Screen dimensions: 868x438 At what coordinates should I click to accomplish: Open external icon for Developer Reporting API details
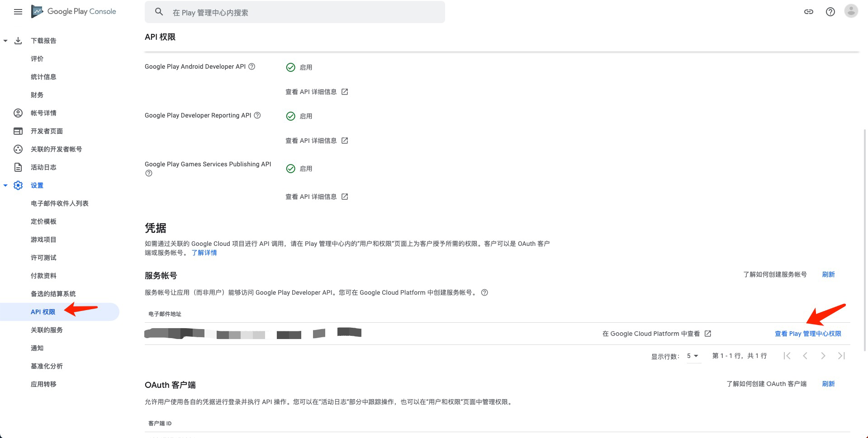(x=345, y=141)
